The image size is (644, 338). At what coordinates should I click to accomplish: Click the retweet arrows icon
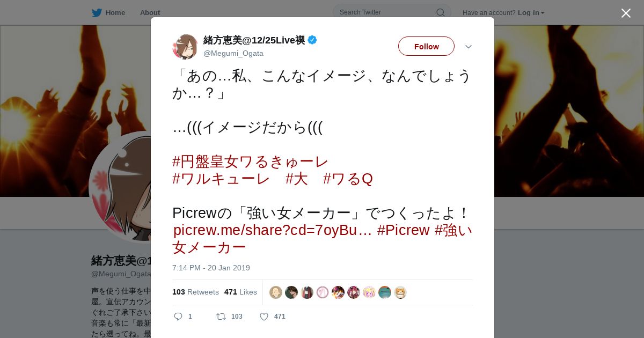221,317
